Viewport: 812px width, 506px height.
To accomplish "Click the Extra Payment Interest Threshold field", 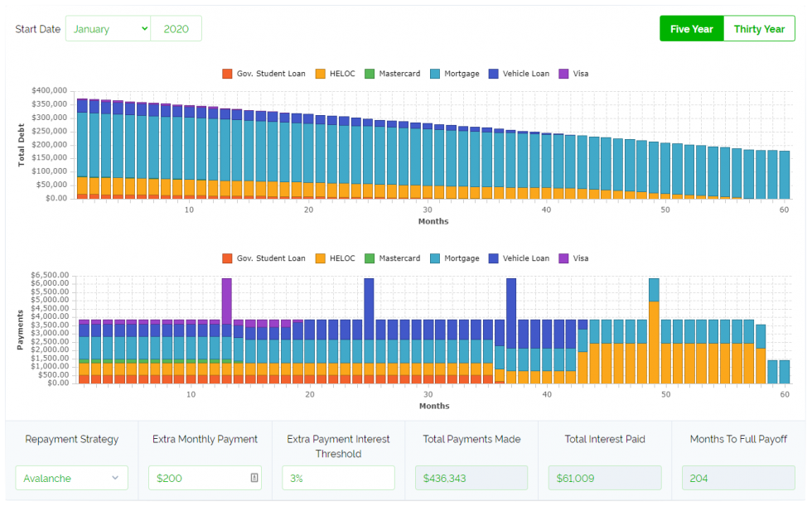I will pos(338,478).
